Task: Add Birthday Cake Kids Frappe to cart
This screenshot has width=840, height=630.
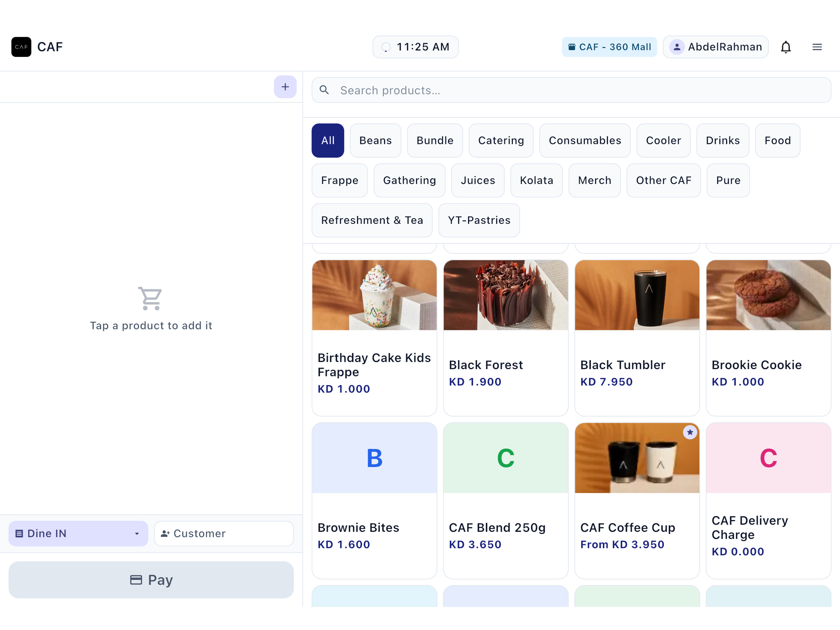Action: click(x=374, y=338)
